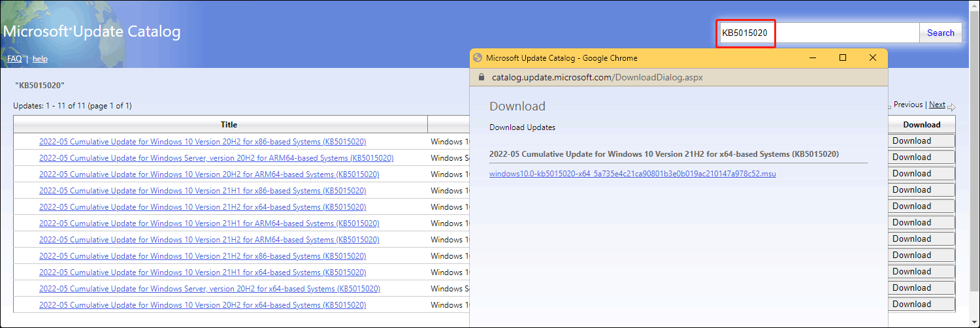Click the dialog address bar URL

[x=597, y=77]
